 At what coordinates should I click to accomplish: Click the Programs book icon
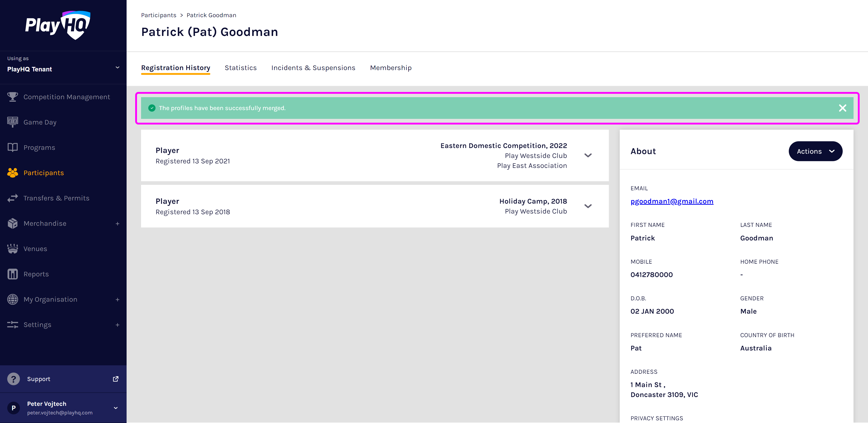pos(12,147)
